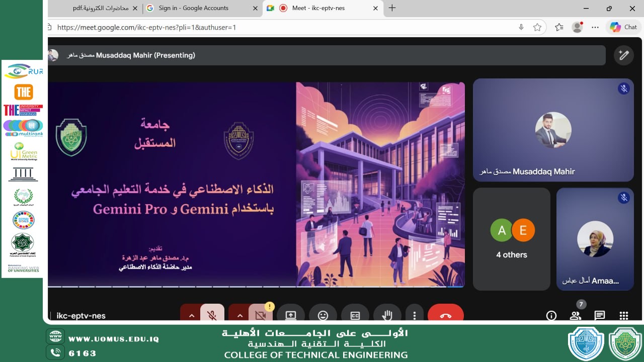Expand microphone audio options chevron
This screenshot has height=362, width=644.
click(191, 315)
